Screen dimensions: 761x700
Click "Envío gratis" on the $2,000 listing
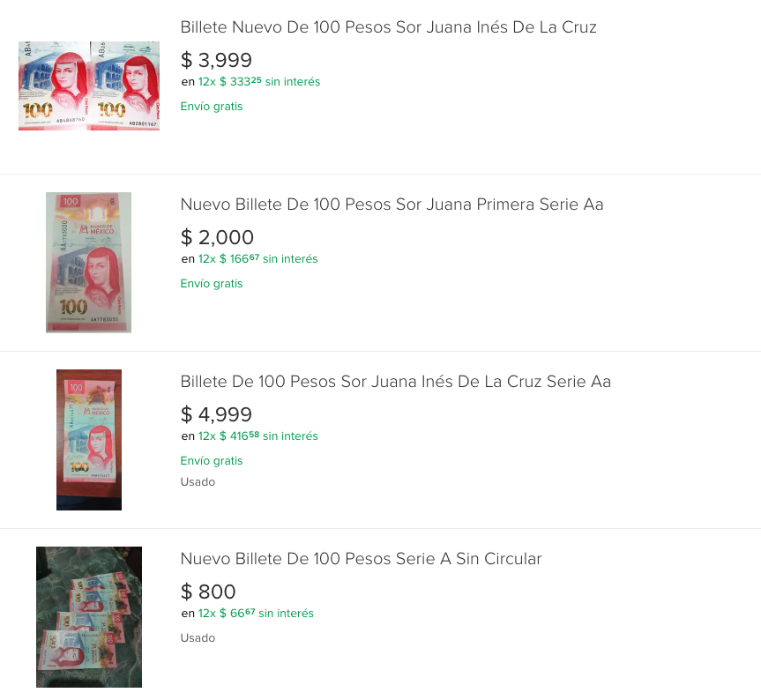(212, 284)
